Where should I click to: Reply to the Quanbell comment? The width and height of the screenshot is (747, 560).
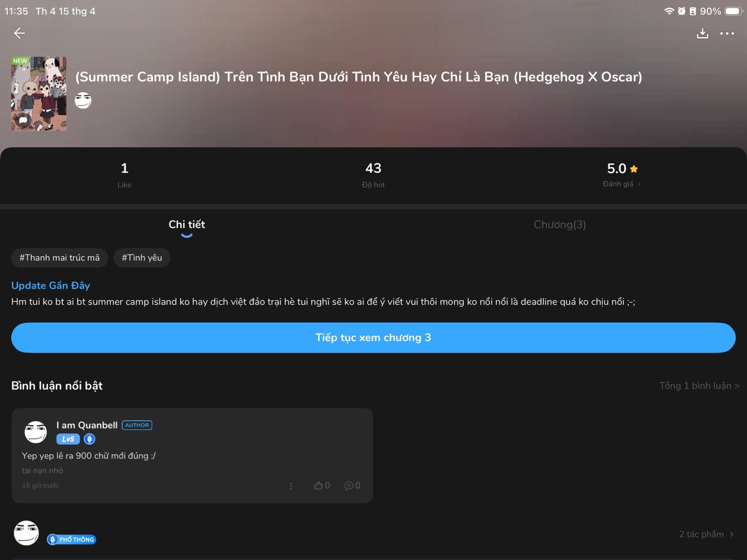point(352,485)
